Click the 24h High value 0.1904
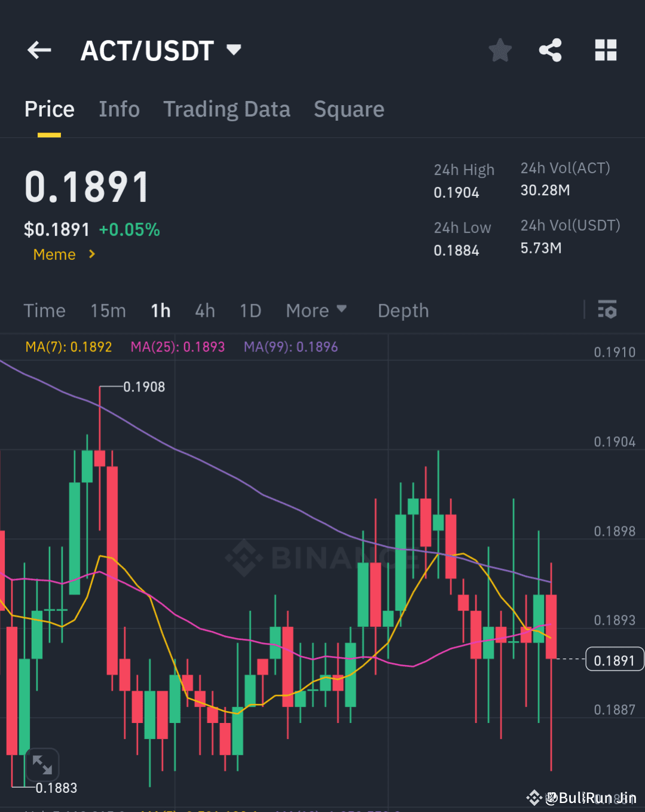The image size is (645, 812). [x=456, y=192]
